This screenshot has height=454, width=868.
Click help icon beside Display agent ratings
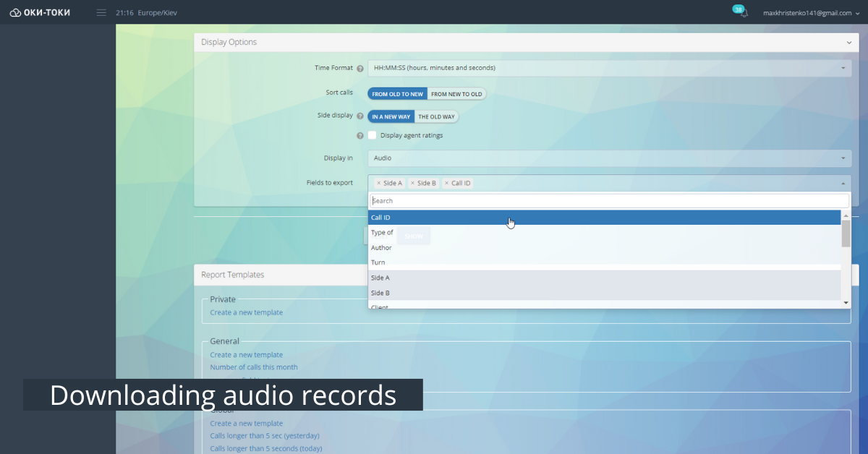coord(360,135)
